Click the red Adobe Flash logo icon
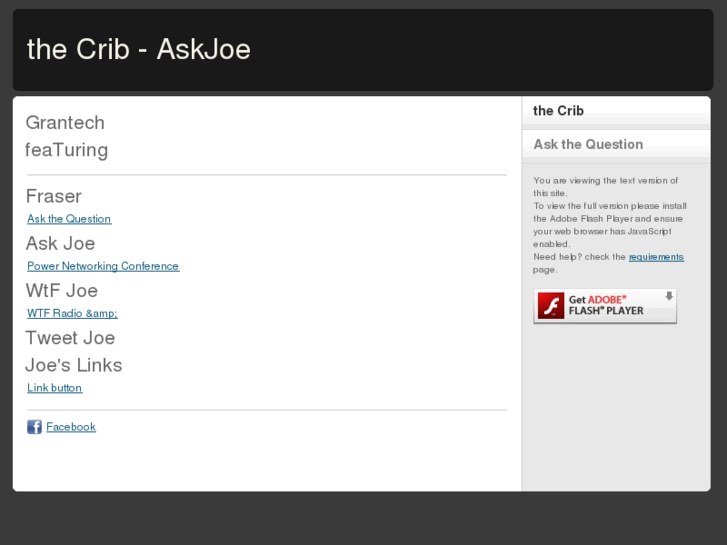 551,306
